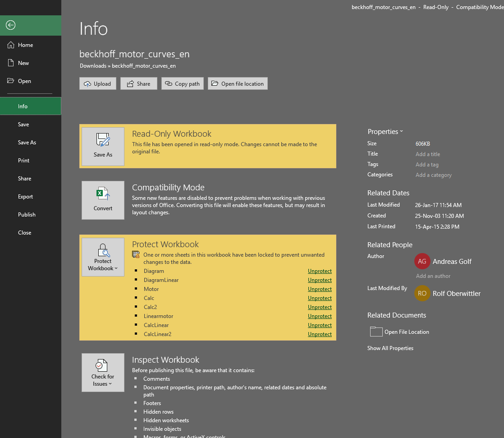504x438 pixels.
Task: Expand the Properties dropdown
Action: coord(385,132)
